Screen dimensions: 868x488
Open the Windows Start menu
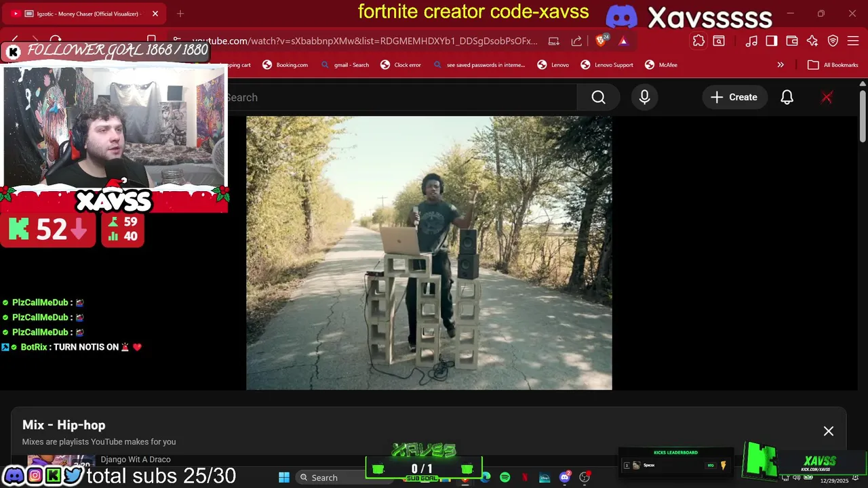click(284, 478)
